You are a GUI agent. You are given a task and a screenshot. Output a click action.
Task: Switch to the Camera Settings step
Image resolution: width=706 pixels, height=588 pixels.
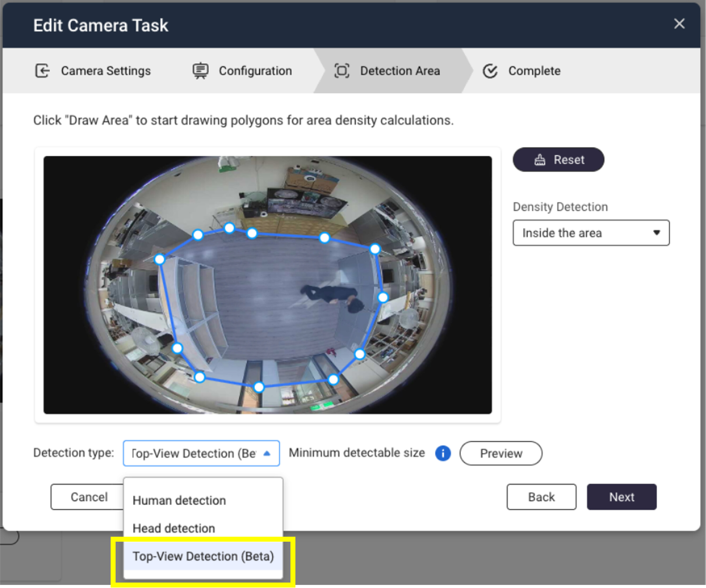[x=106, y=71]
